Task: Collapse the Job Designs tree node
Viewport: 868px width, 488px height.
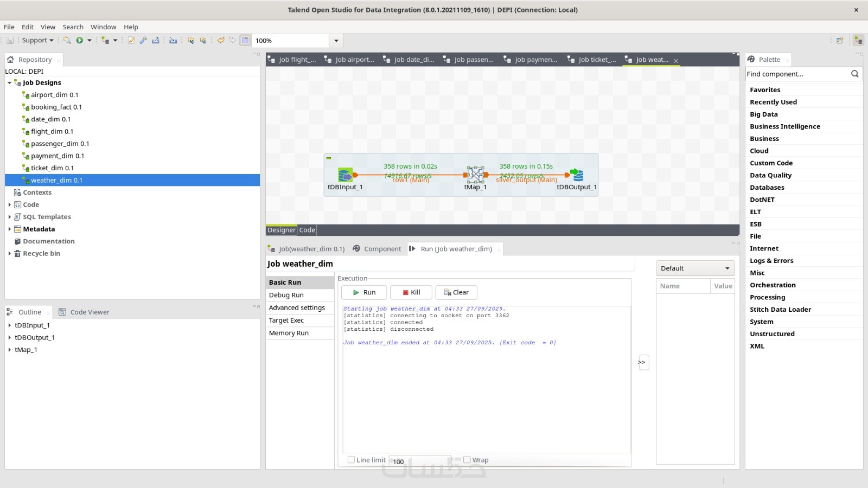Action: (x=10, y=83)
